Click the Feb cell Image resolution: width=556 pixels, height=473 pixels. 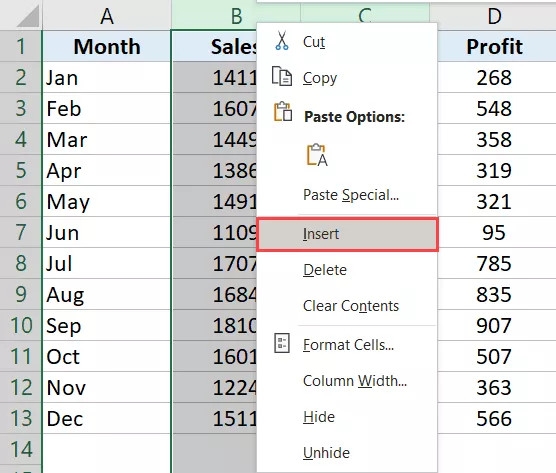tap(107, 108)
